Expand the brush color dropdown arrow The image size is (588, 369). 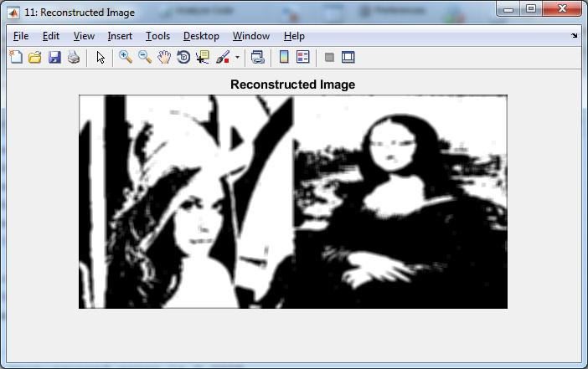(237, 58)
